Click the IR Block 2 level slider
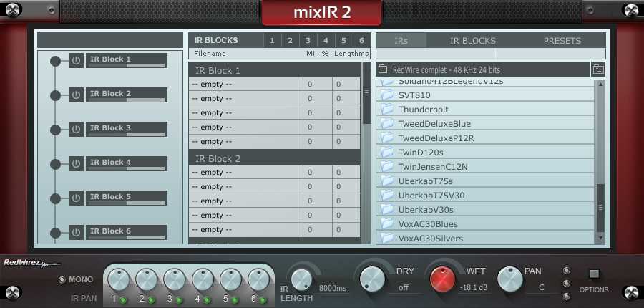644x308 pixels. [x=146, y=100]
